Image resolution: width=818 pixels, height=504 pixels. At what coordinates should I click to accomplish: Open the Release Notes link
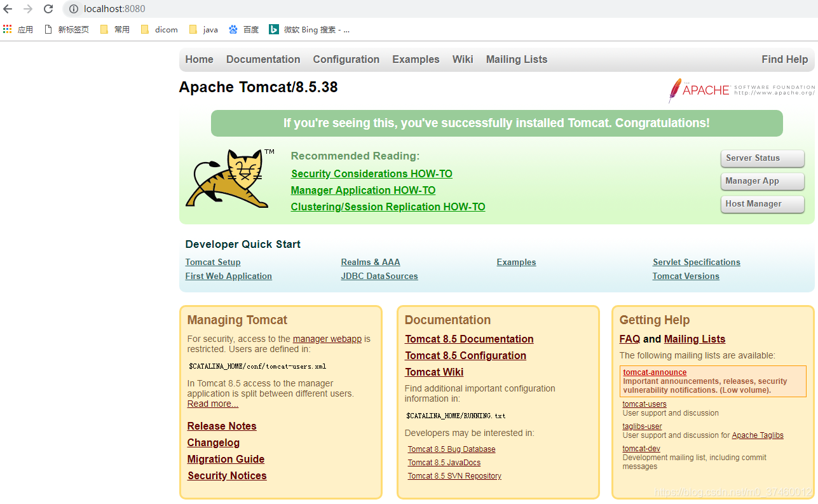[x=222, y=426]
